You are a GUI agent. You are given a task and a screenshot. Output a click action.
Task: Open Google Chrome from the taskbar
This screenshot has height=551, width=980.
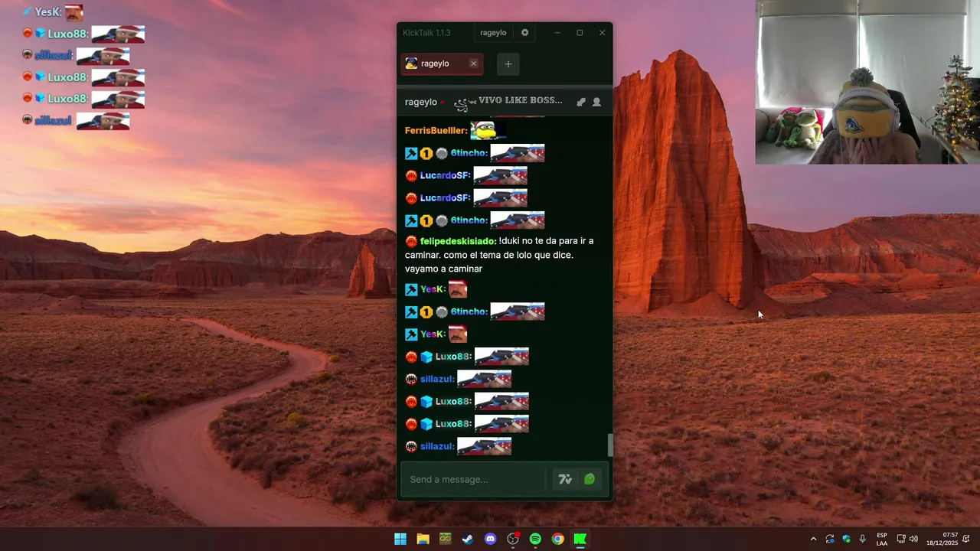pos(558,539)
